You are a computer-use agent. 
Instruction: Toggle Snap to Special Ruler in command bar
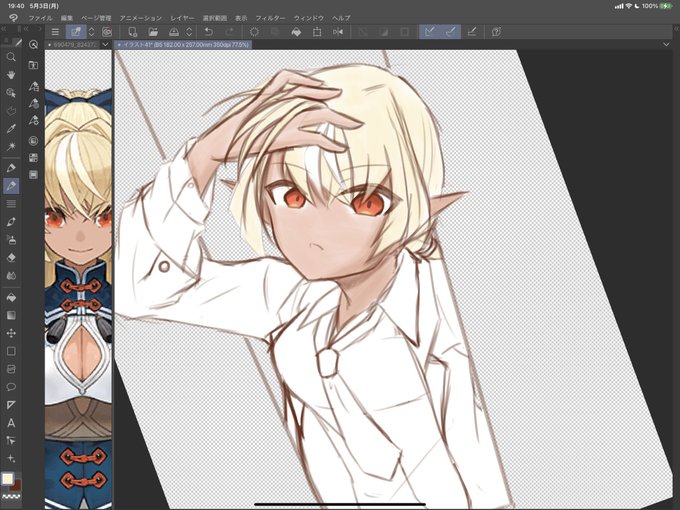(451, 32)
